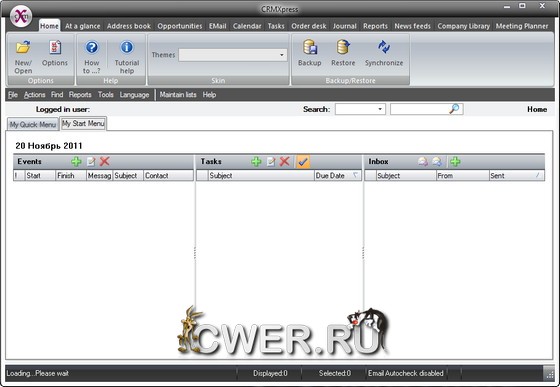Sort events by Start column
This screenshot has width=560, height=387.
[x=40, y=176]
